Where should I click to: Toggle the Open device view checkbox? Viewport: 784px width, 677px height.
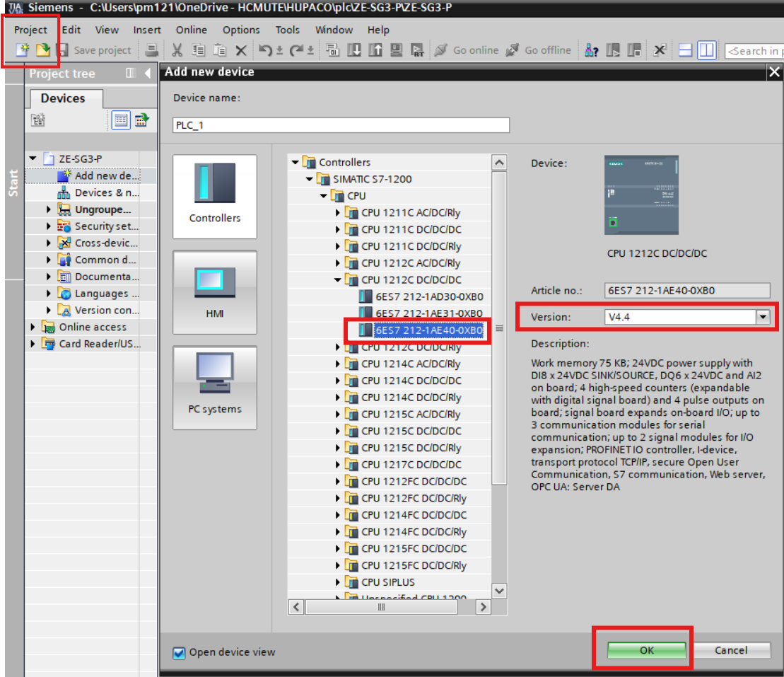179,652
